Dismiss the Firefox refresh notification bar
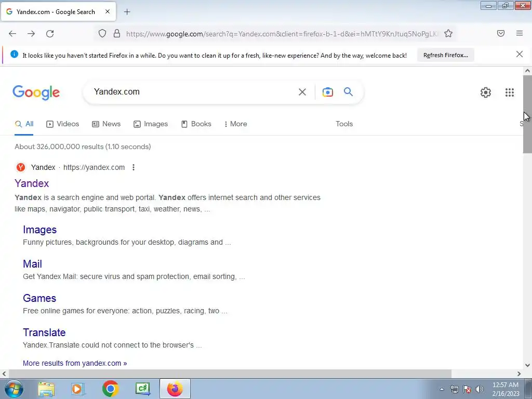Viewport: 532px width, 399px height. 520,54
